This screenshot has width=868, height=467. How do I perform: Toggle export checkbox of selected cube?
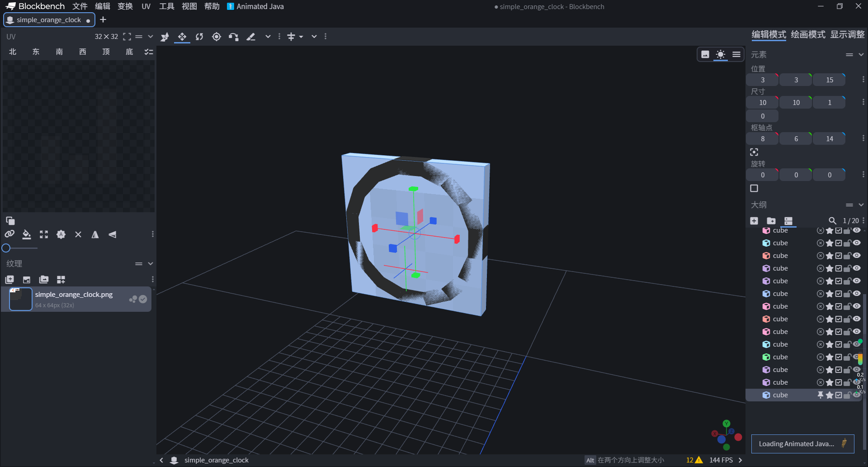(839, 395)
